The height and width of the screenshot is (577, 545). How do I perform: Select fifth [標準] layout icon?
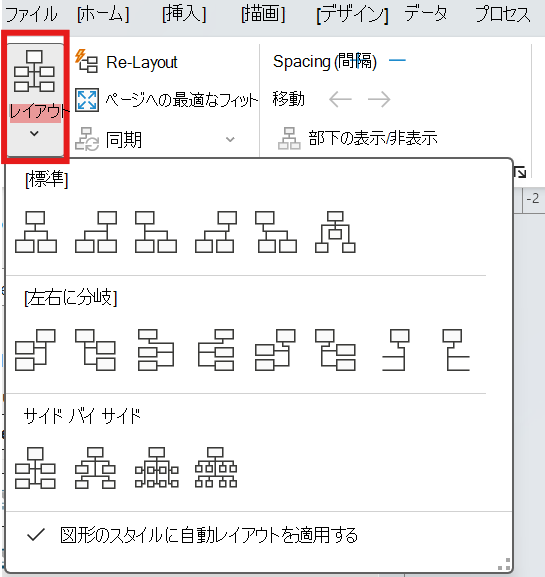(276, 232)
